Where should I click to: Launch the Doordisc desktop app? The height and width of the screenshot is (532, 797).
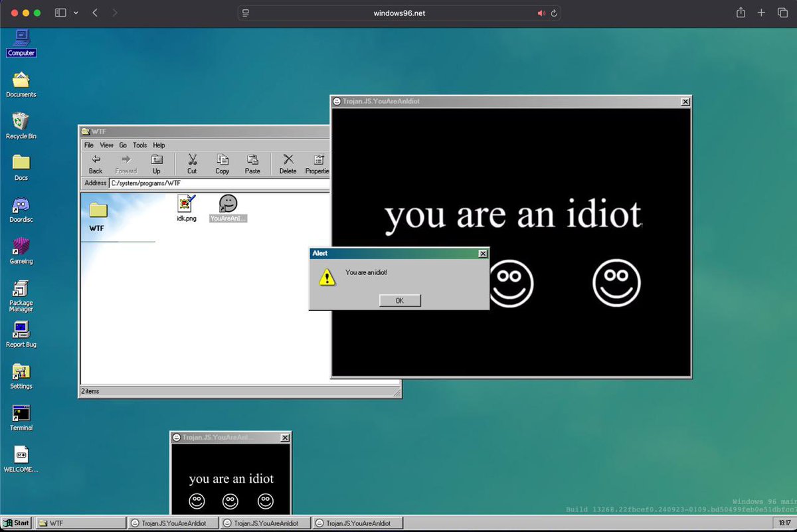(x=21, y=210)
